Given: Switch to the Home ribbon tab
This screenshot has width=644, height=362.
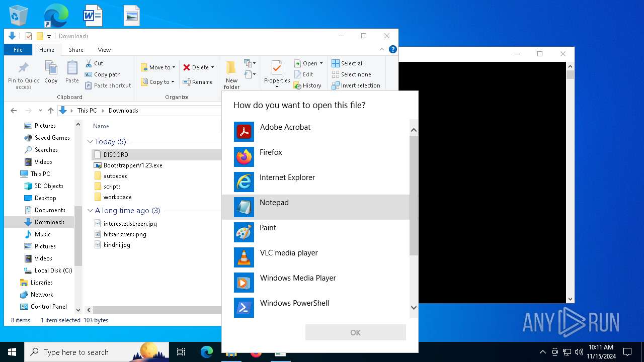Looking at the screenshot, I should 47,50.
